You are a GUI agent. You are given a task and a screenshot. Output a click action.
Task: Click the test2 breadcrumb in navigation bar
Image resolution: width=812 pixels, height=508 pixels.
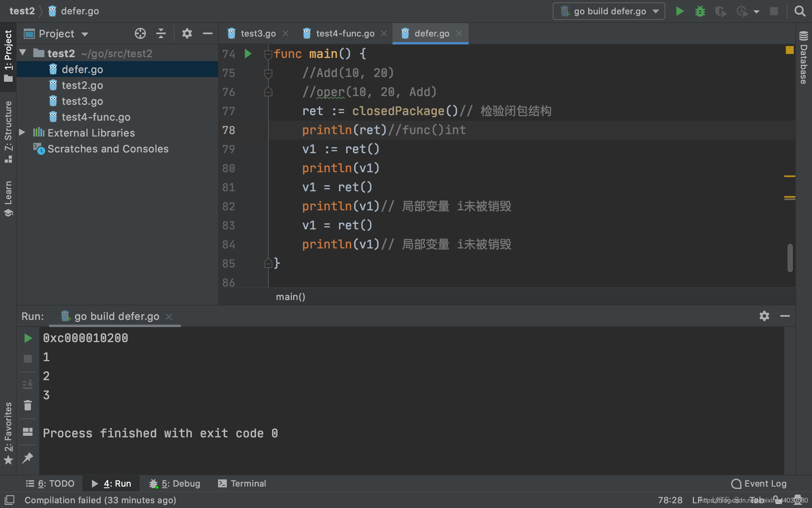[22, 11]
